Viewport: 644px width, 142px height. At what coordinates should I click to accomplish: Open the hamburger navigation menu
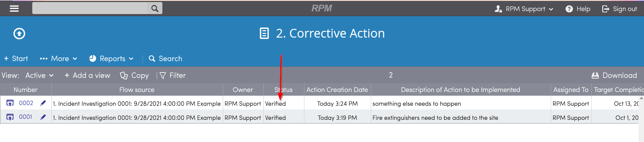click(14, 8)
